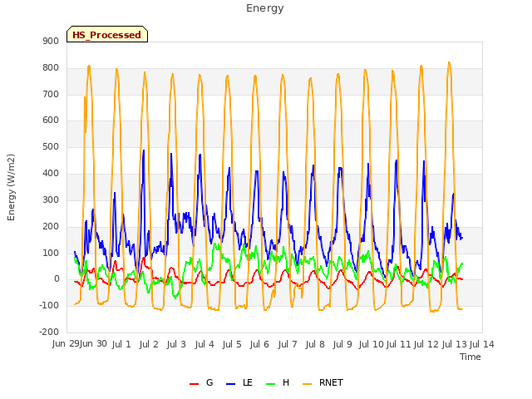This screenshot has height=399, width=532.
Task: Click the Jul 1 x-axis date label
Action: 121,344
